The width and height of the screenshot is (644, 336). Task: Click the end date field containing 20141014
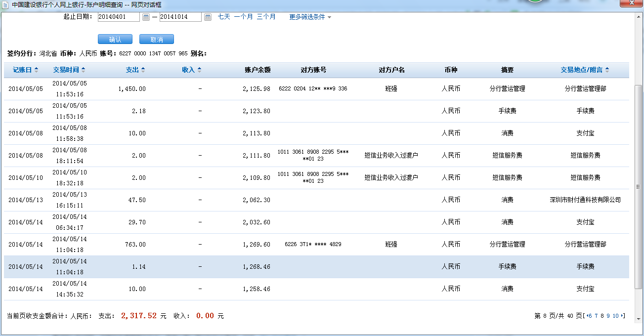tap(180, 17)
